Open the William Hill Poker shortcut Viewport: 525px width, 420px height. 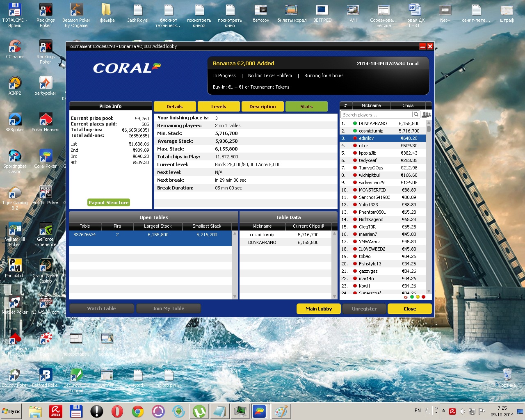[15, 234]
